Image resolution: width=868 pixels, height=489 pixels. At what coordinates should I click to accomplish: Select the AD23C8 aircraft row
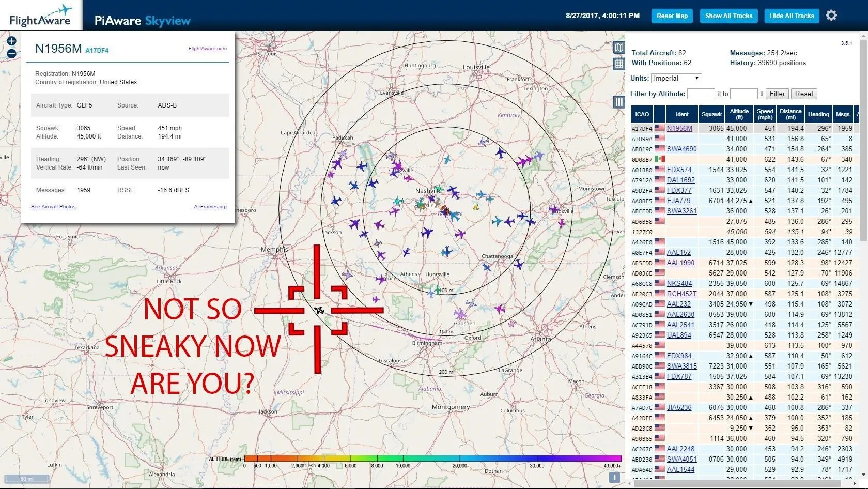(745, 428)
